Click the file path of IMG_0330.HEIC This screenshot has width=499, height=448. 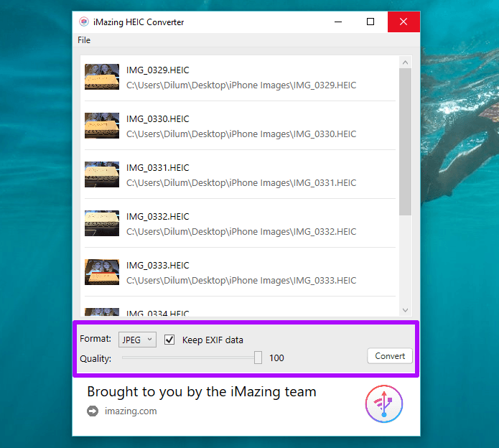[241, 134]
